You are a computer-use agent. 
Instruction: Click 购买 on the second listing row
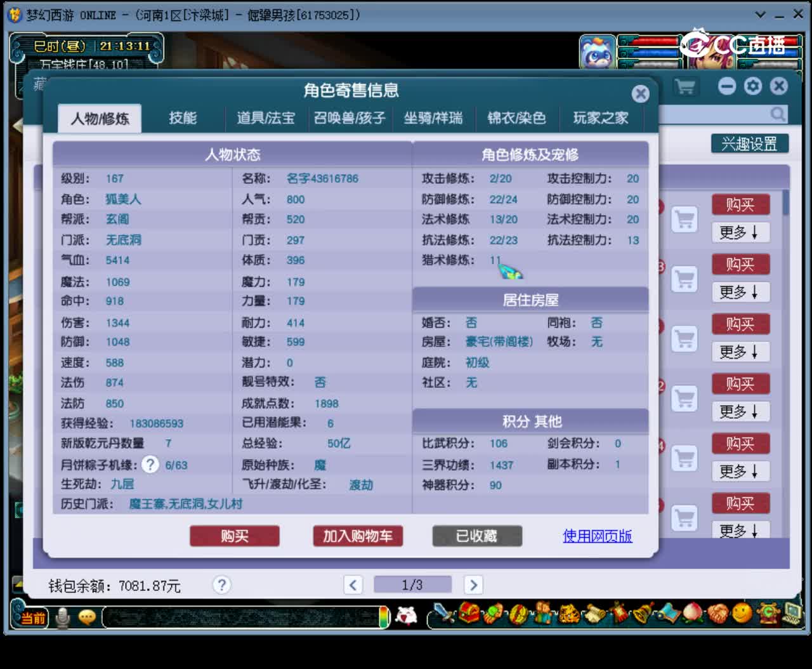740,265
